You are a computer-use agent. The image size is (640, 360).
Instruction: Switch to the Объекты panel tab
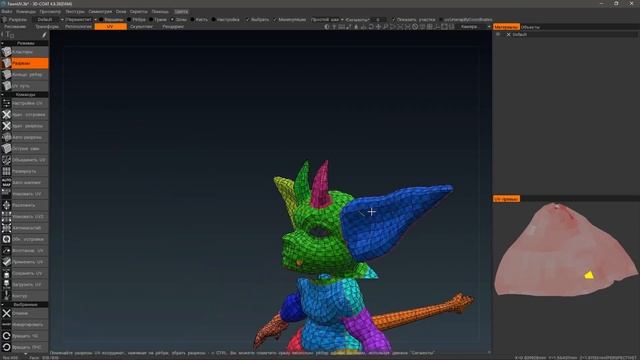[530, 27]
